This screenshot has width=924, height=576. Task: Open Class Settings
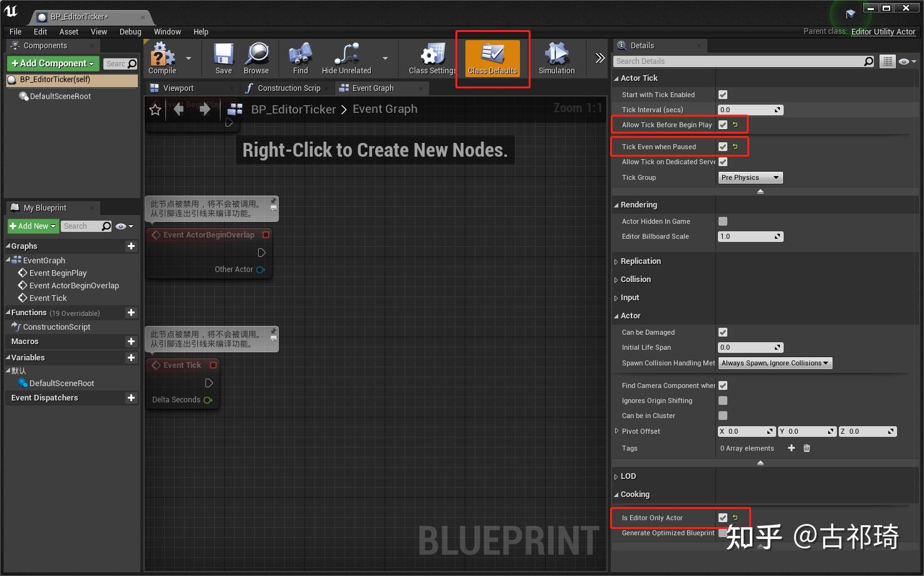pyautogui.click(x=430, y=58)
